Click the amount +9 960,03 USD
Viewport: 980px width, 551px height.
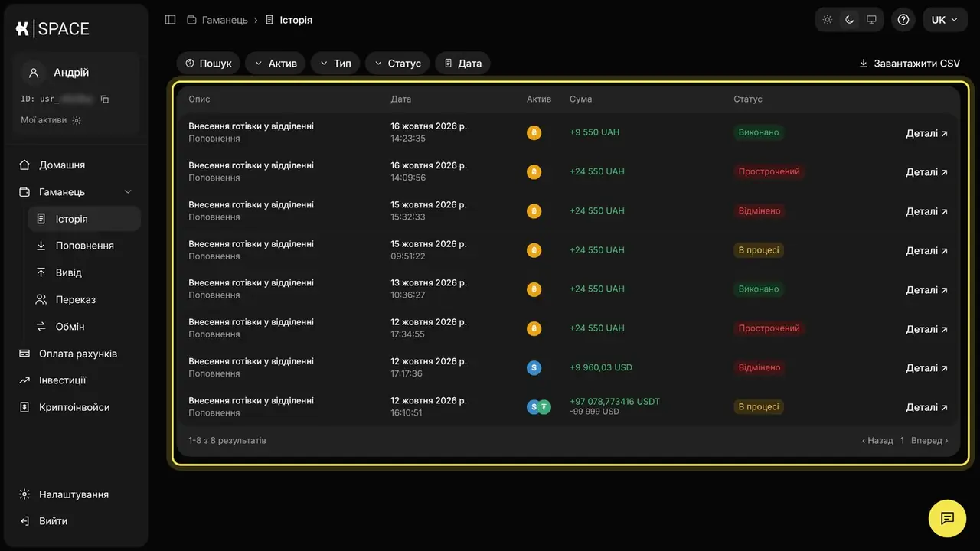(601, 367)
